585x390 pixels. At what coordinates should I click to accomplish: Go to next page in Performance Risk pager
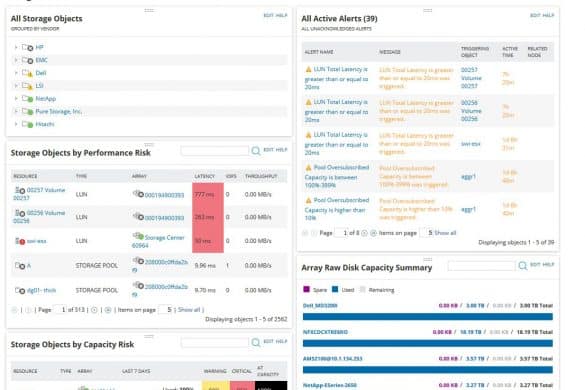(94, 310)
